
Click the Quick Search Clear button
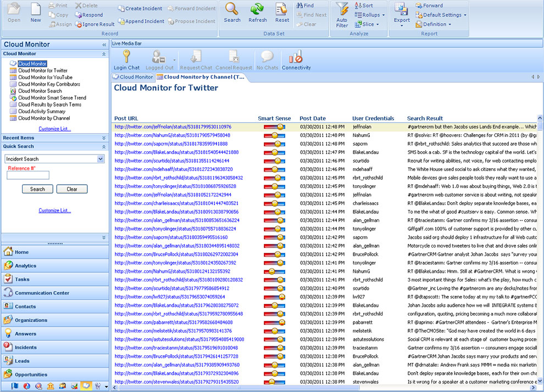point(72,189)
